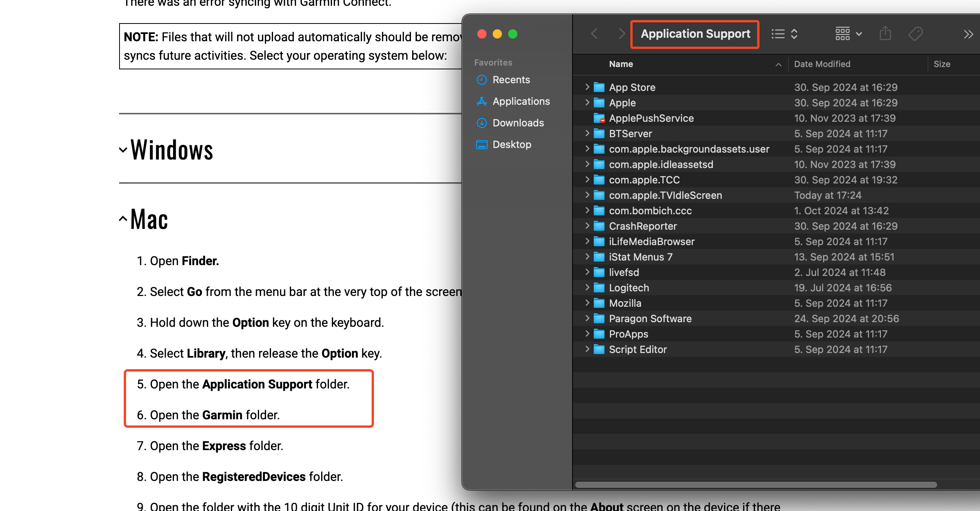Select Desktop in the sidebar favorites
This screenshot has height=511, width=980.
[512, 145]
